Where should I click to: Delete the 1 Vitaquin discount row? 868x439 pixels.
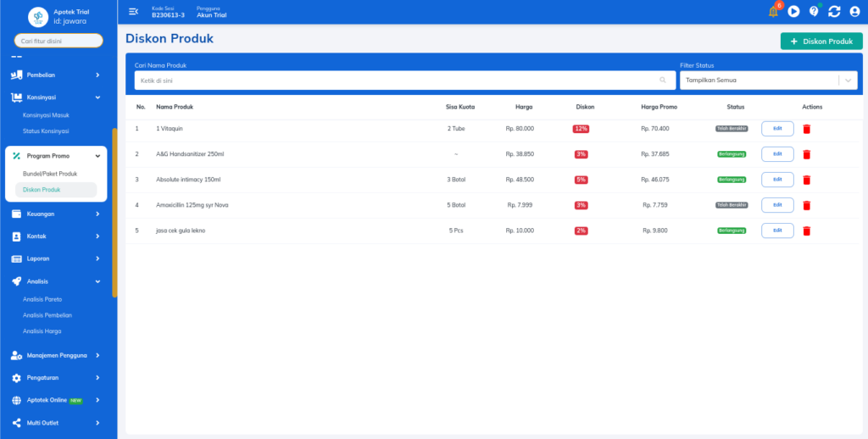coord(807,129)
